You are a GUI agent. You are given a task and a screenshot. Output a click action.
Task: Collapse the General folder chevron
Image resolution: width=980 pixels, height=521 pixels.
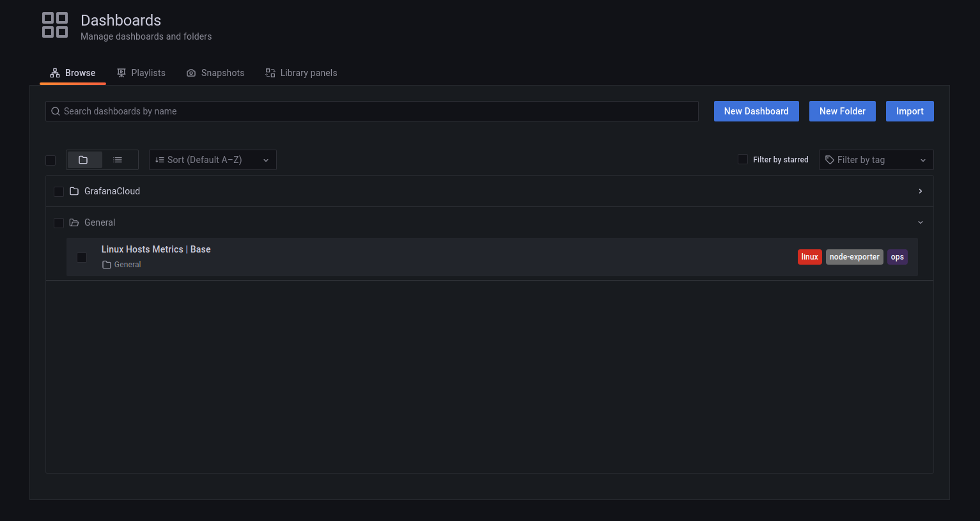921,222
